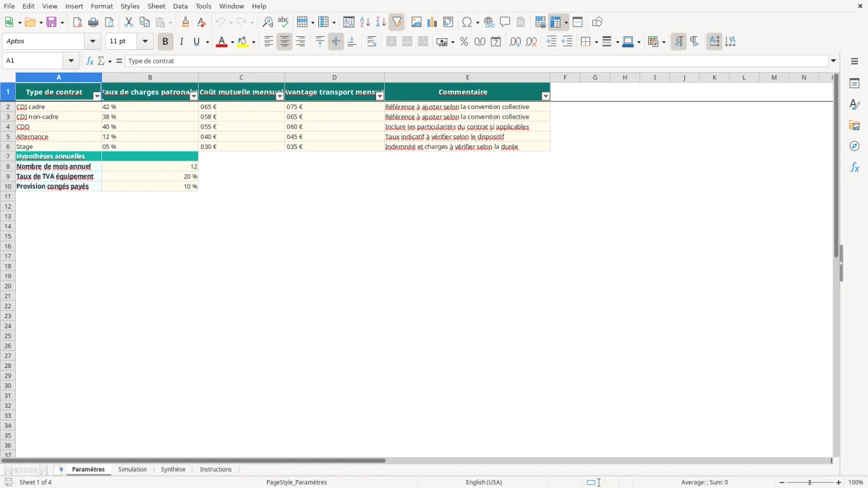Toggle Underline formatting button
The width and height of the screenshot is (868, 488).
pos(196,42)
